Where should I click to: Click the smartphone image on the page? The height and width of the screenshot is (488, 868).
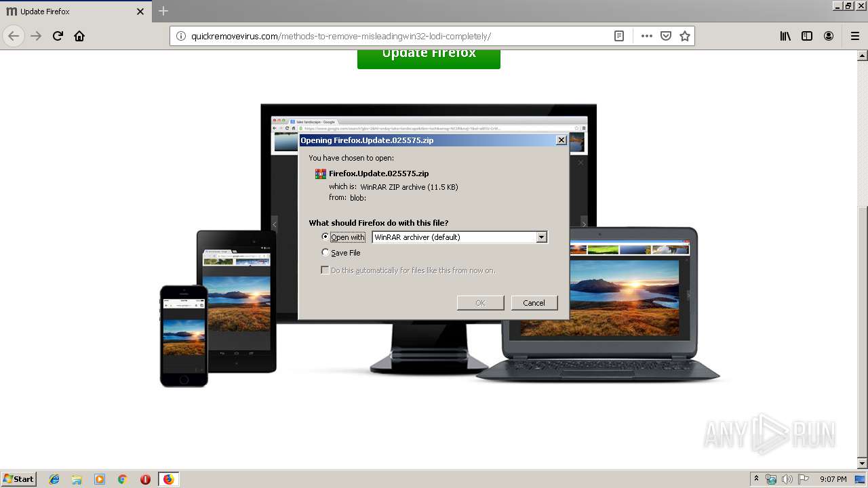pos(184,336)
